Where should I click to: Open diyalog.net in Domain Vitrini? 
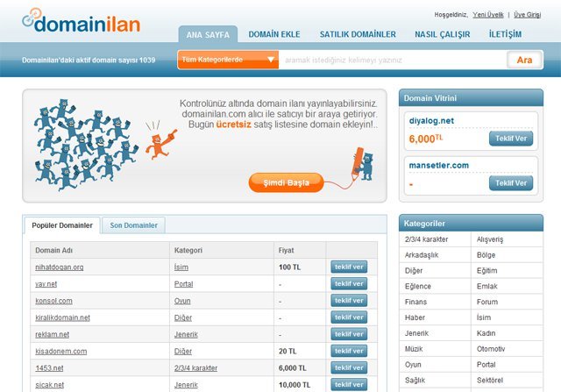click(x=431, y=121)
